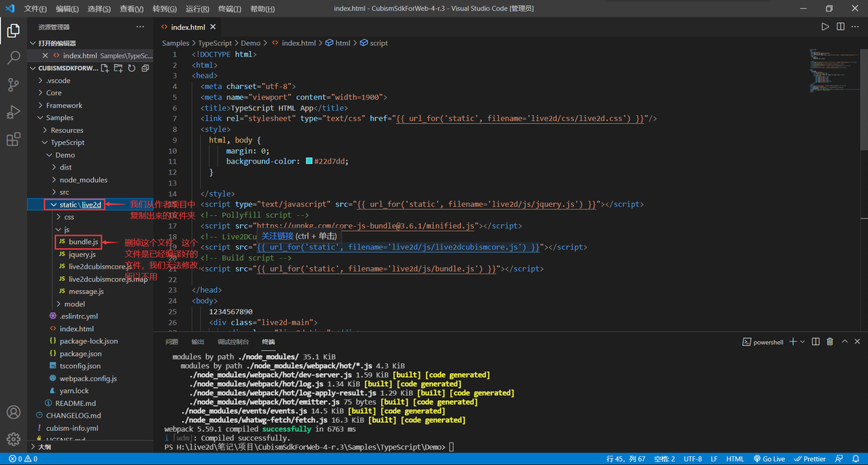Expand the .vscode folder
The width and height of the screenshot is (868, 465).
coord(90,80)
